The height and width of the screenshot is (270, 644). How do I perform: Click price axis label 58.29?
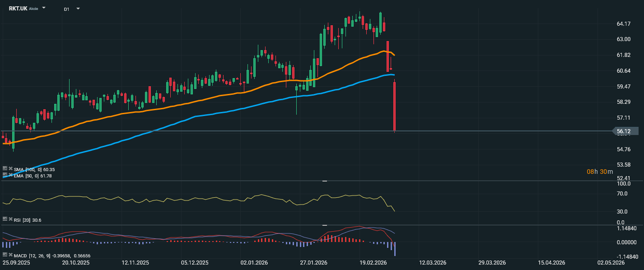624,102
